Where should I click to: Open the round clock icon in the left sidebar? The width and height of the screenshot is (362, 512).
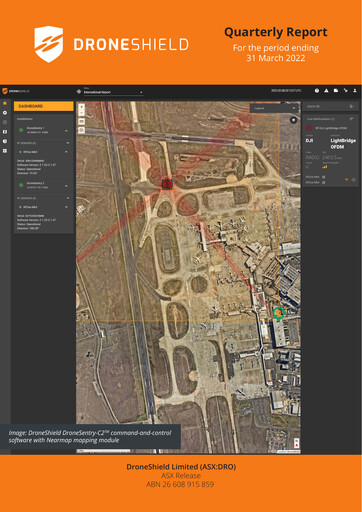[5, 141]
